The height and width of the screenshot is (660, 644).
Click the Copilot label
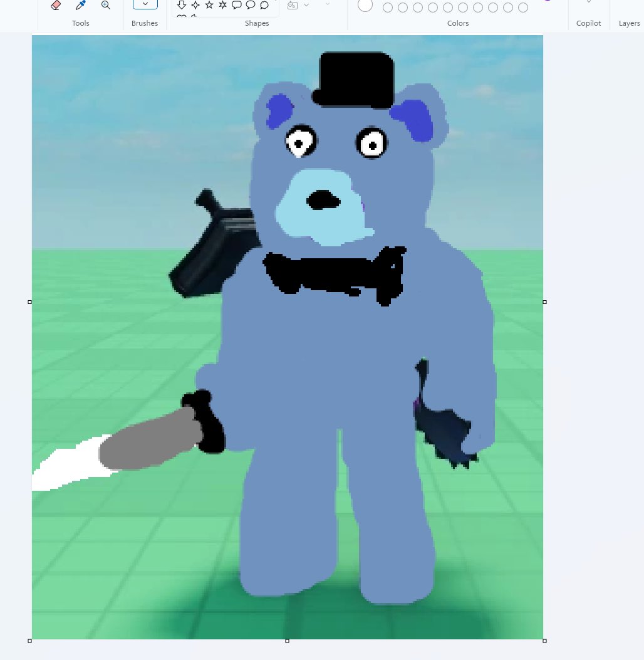coord(588,23)
